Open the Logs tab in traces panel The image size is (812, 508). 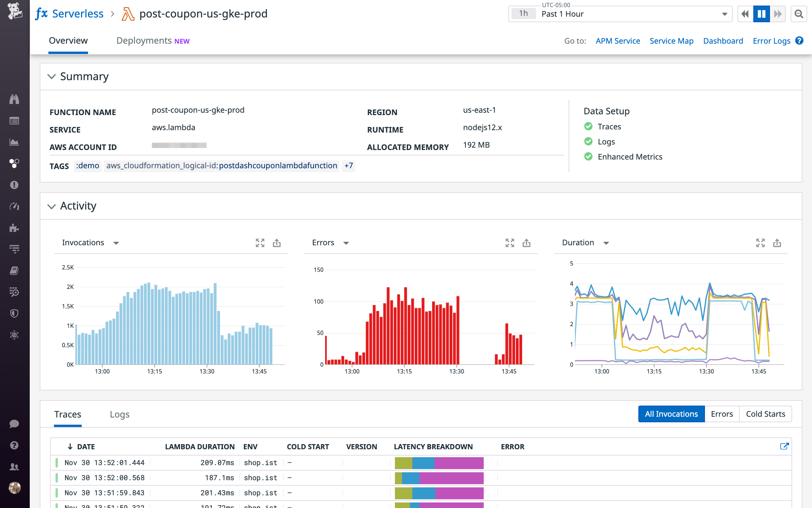click(119, 414)
